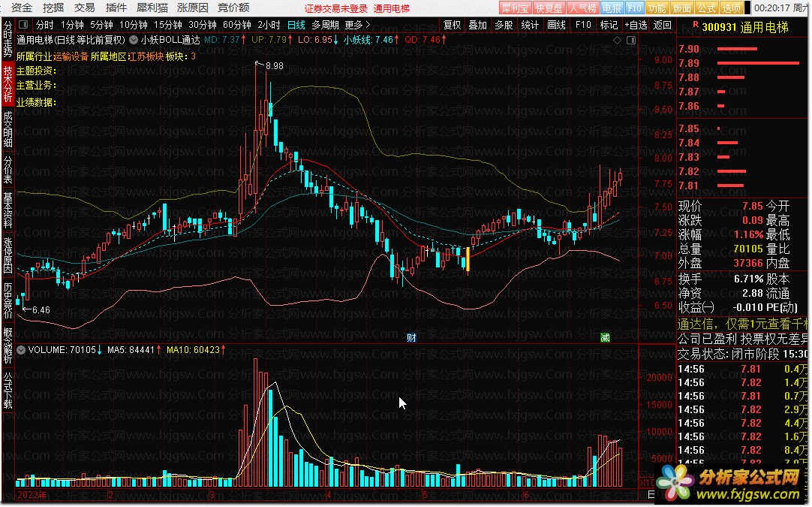Click the 统计 statistics button
The image size is (812, 507).
(x=530, y=25)
